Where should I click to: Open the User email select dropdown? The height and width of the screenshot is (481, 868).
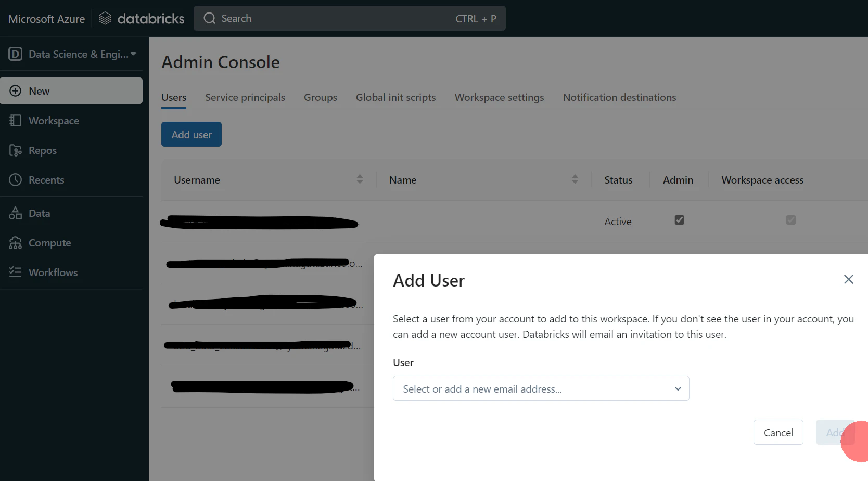[541, 388]
